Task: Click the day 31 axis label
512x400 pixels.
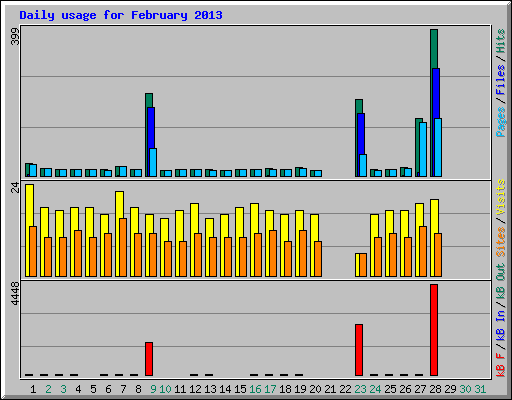Action: [x=480, y=389]
